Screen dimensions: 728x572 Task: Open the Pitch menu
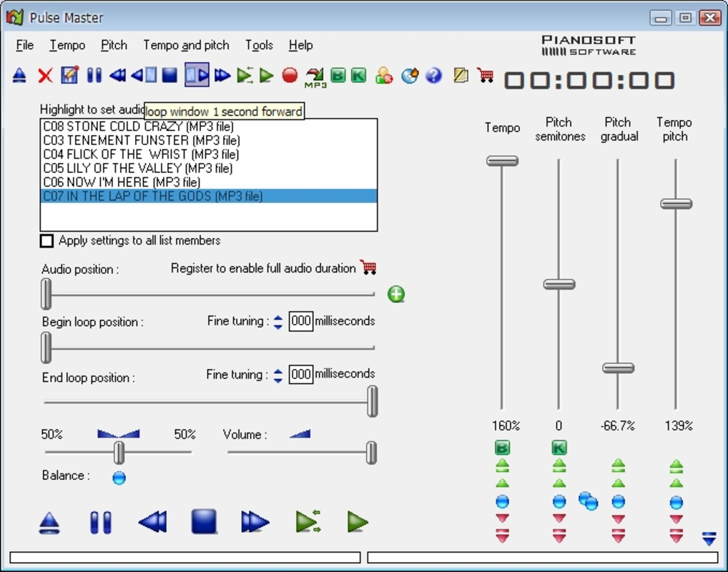(x=114, y=45)
